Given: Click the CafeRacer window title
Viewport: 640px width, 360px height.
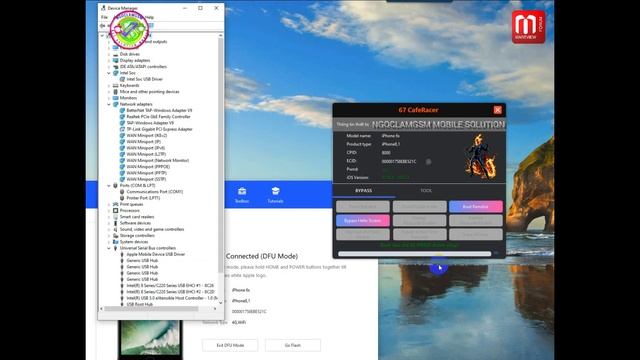Looking at the screenshot, I should point(418,110).
